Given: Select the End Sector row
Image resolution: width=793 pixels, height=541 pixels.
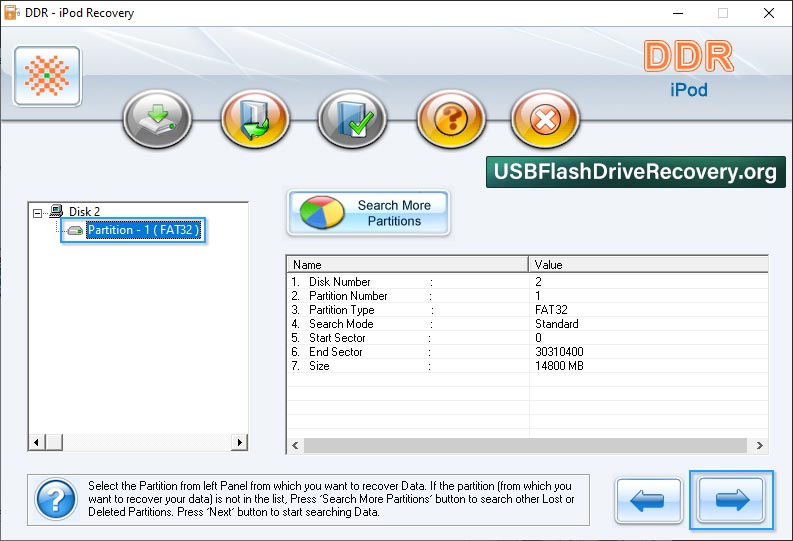Looking at the screenshot, I should coord(527,352).
